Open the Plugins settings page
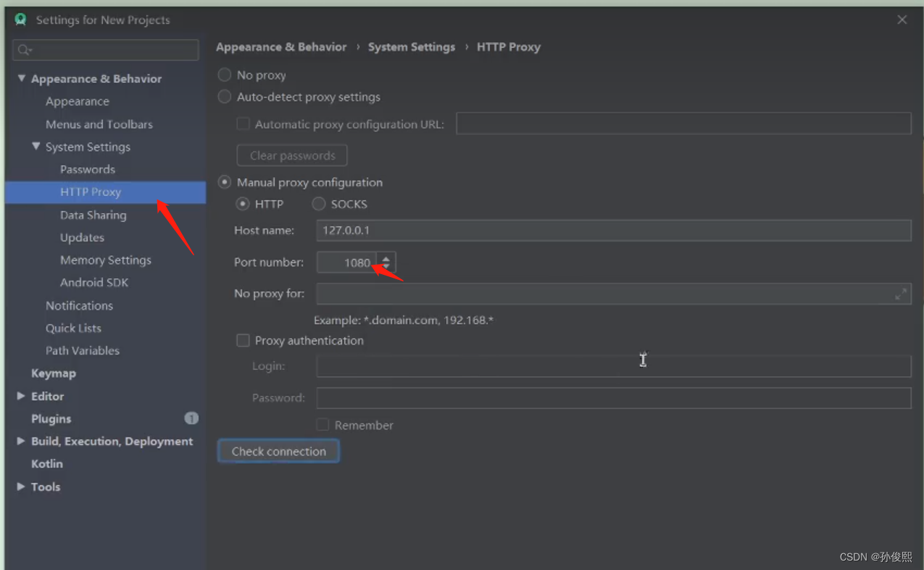The image size is (924, 570). click(51, 418)
